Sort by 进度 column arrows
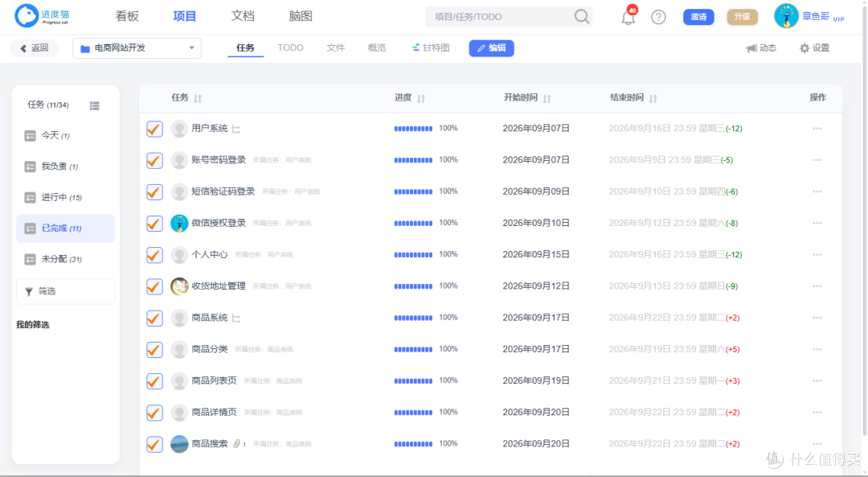868x477 pixels. (421, 99)
